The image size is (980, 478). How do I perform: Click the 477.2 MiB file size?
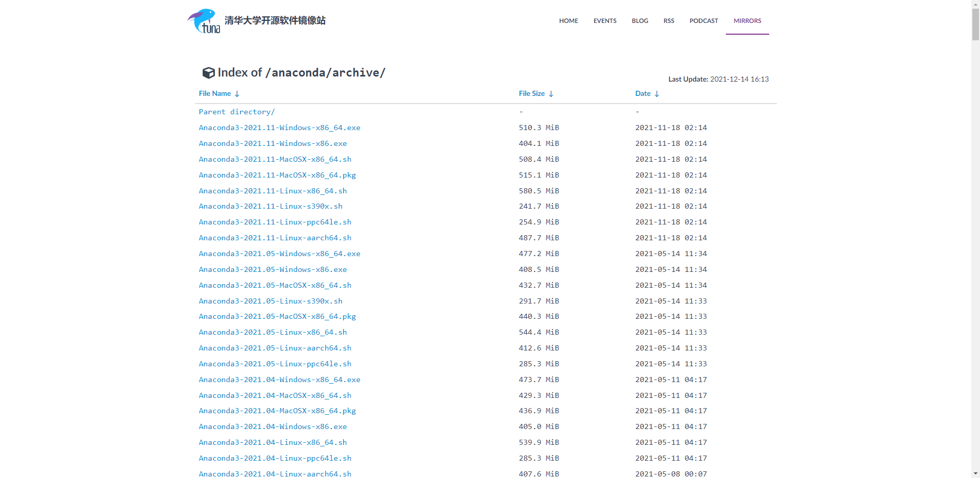coord(539,254)
